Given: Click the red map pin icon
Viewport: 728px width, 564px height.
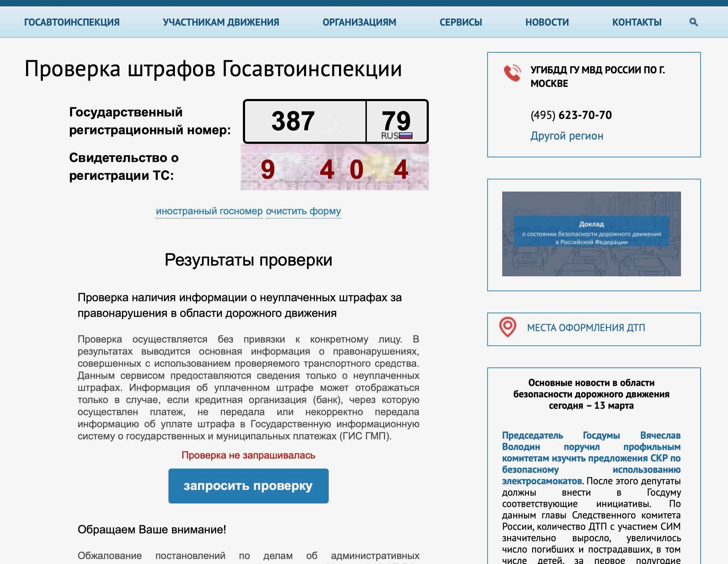Looking at the screenshot, I should pyautogui.click(x=508, y=327).
